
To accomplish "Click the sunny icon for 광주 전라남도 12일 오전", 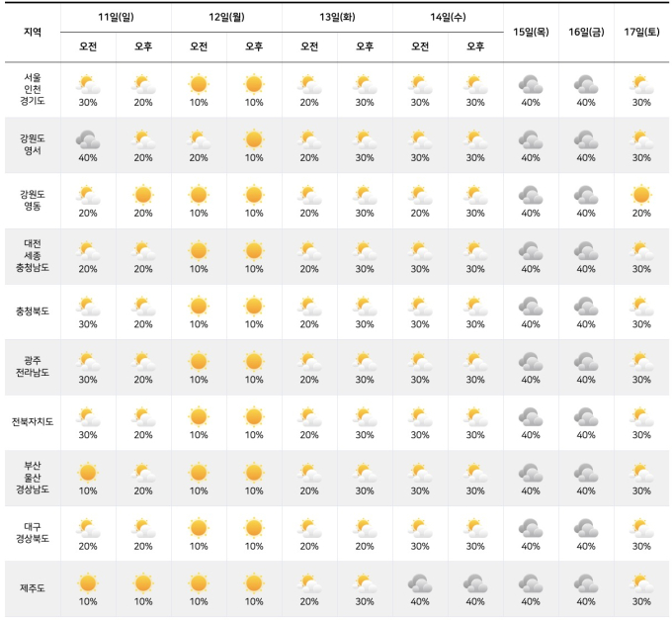I will point(199,361).
